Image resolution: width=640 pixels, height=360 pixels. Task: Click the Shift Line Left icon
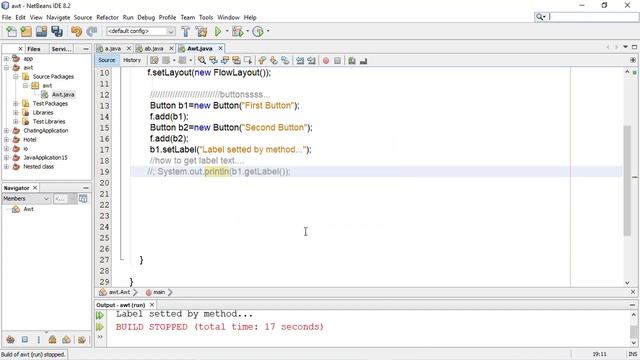[300, 60]
